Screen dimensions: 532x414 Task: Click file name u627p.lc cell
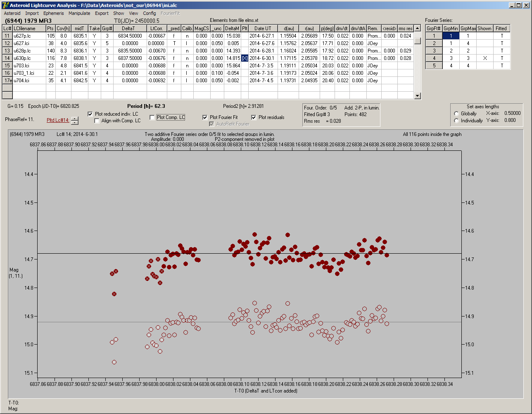pyautogui.click(x=29, y=36)
